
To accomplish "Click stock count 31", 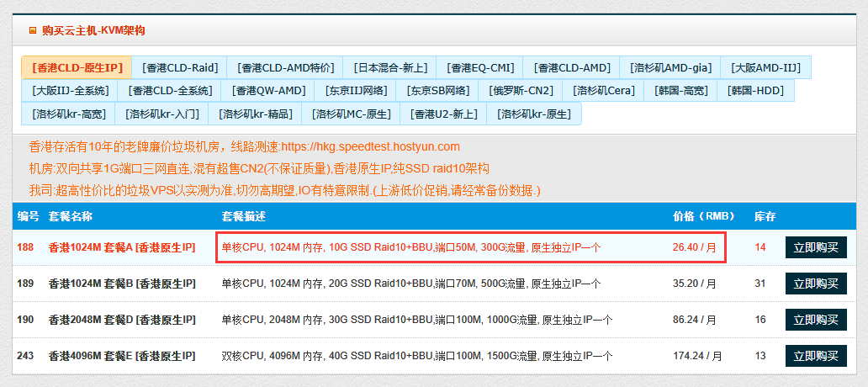I will [x=760, y=284].
